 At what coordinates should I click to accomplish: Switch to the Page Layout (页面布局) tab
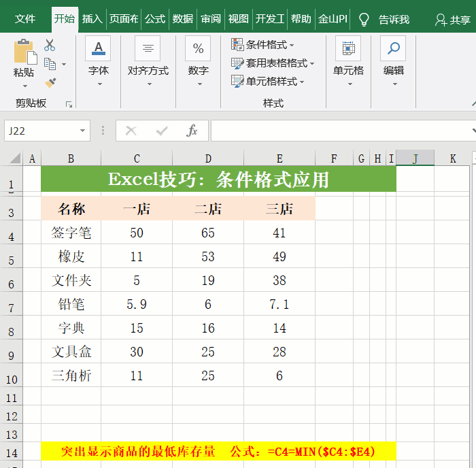(124, 19)
